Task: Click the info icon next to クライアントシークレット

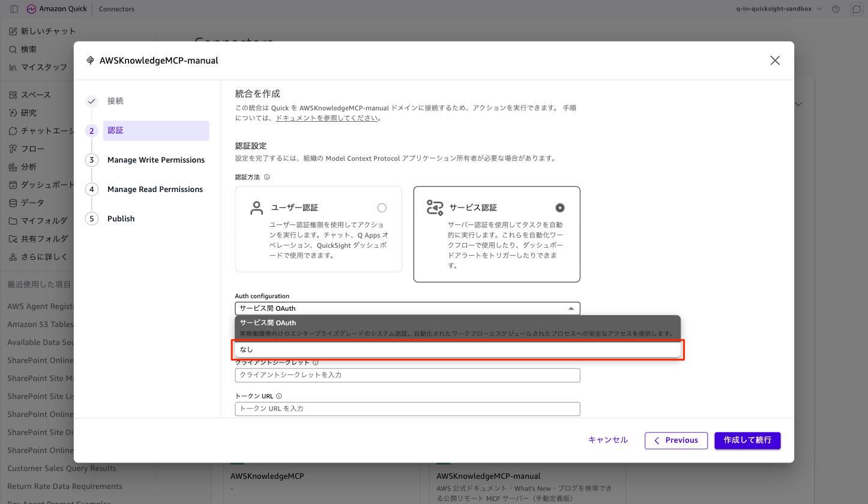Action: tap(315, 362)
